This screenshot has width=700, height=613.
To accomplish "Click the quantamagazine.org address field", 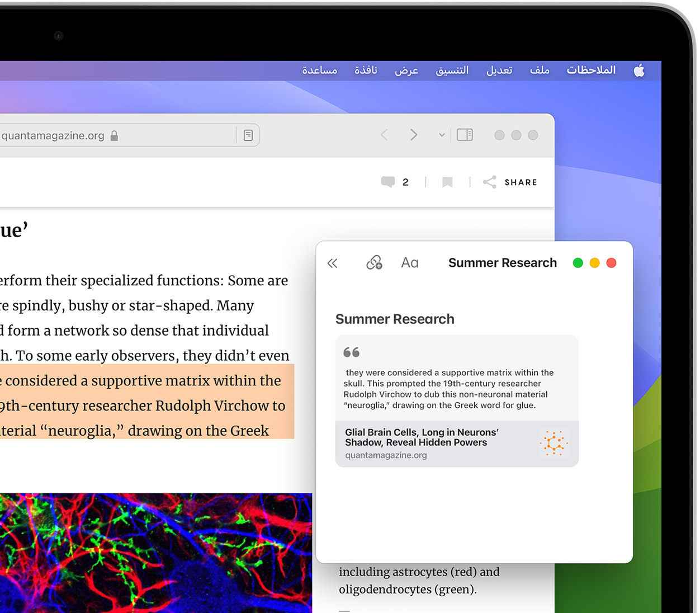I will click(112, 135).
